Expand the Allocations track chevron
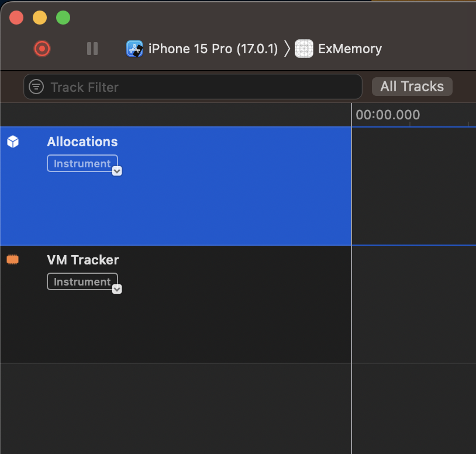Viewport: 476px width, 454px height. pos(117,171)
